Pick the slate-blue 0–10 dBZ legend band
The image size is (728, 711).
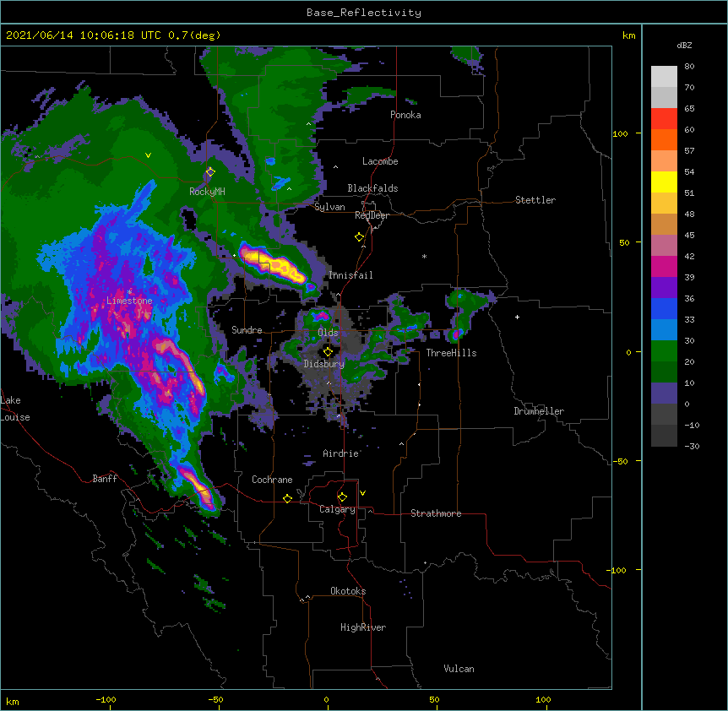click(664, 393)
